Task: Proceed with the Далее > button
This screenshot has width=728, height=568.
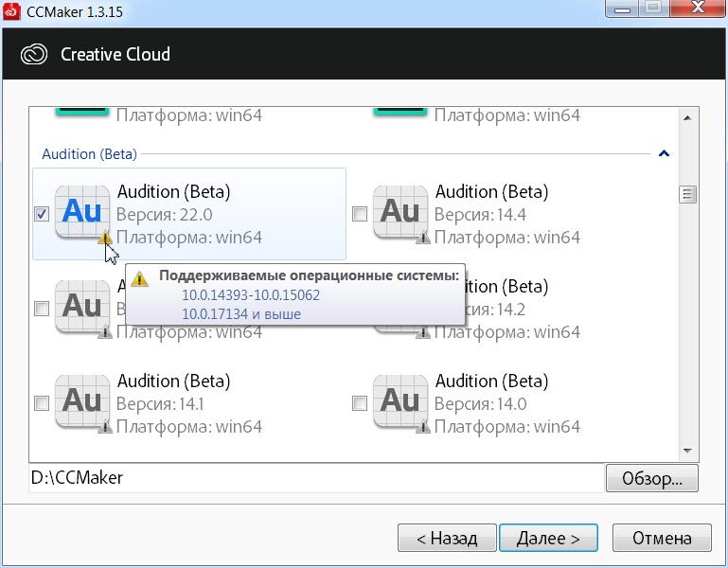Action: pos(548,538)
